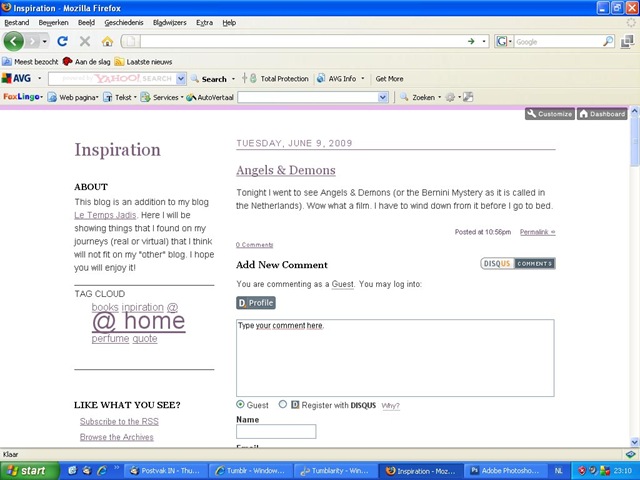Reload the page with the refresh icon

[x=62, y=41]
